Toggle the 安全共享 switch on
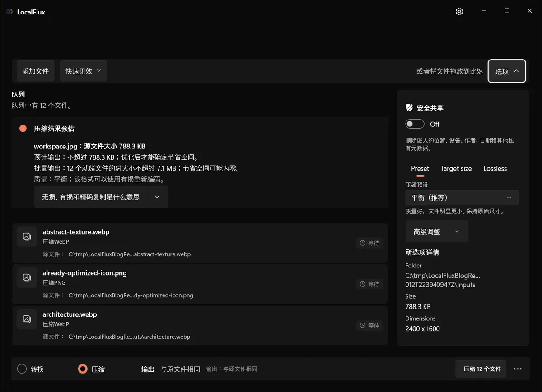This screenshot has height=392, width=542. 415,124
